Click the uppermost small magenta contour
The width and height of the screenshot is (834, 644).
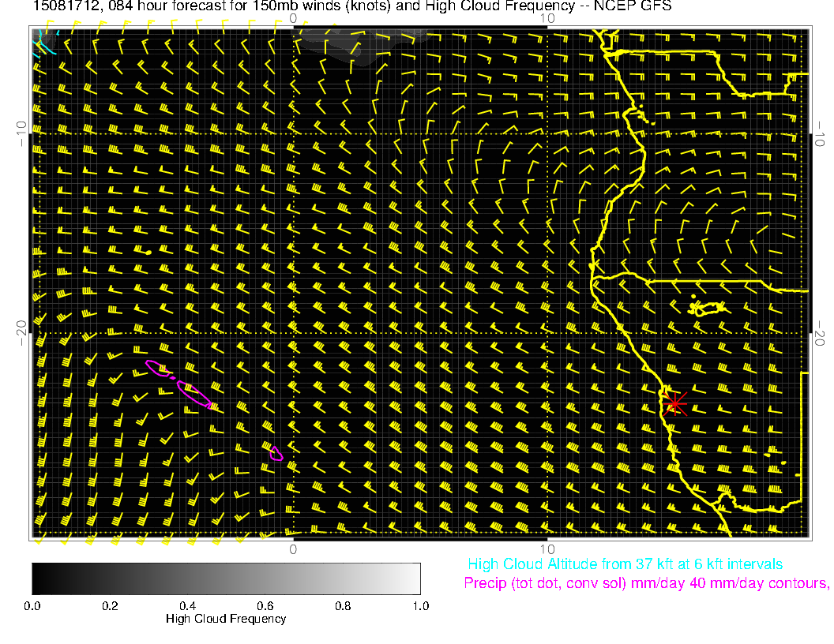coord(158,369)
